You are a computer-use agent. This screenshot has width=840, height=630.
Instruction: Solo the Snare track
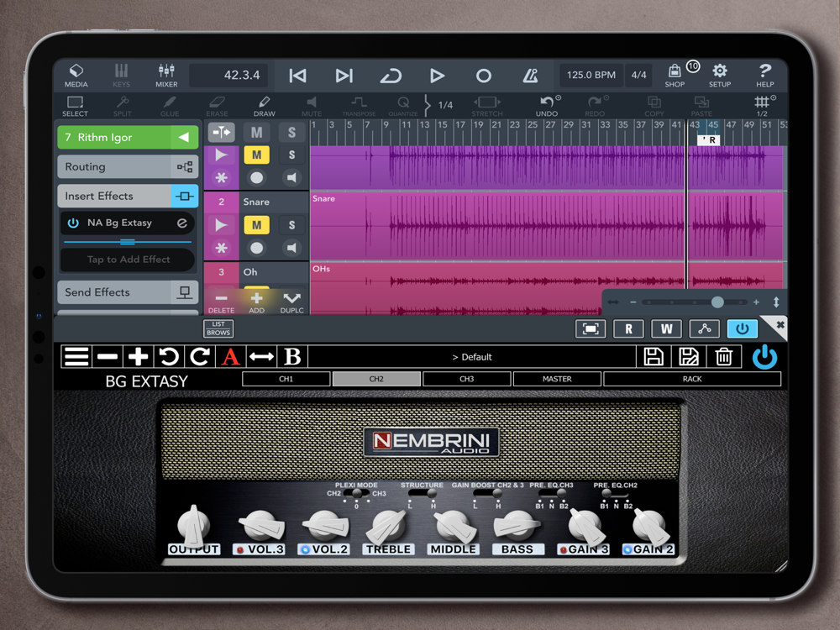(291, 225)
